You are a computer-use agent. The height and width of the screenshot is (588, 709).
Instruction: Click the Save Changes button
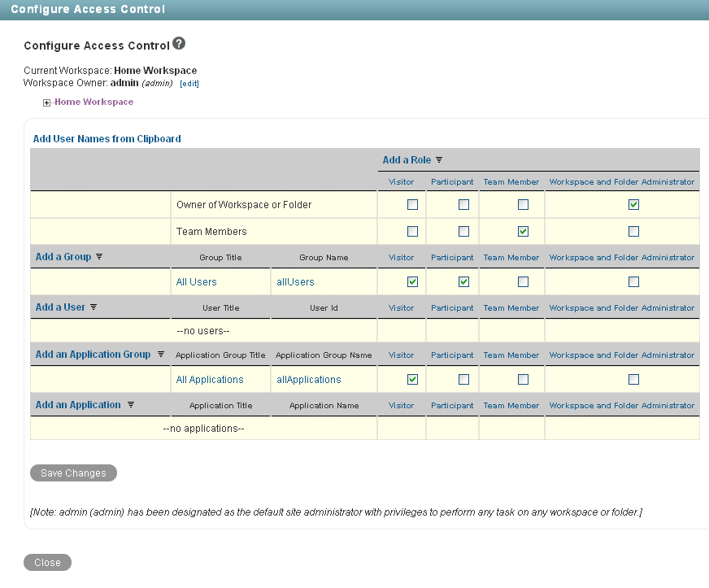[72, 473]
